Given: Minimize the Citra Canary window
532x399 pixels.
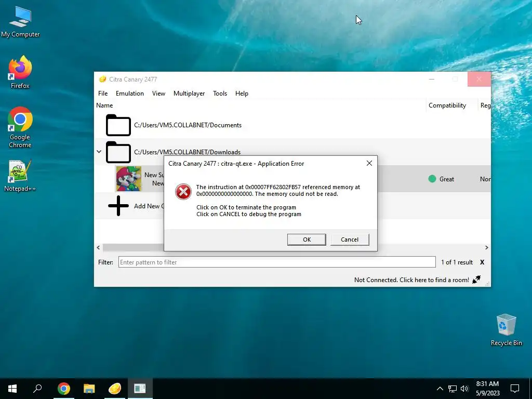Looking at the screenshot, I should tap(432, 79).
